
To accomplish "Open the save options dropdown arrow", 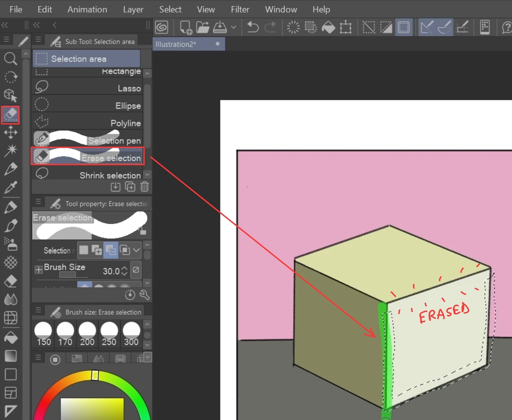I will click(234, 27).
